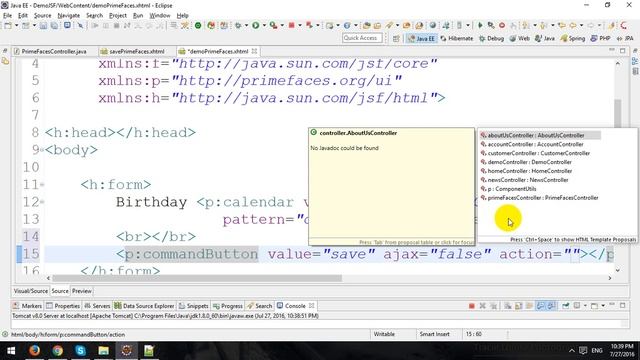The image size is (640, 360).
Task: Open the File menu
Action: (x=7, y=16)
